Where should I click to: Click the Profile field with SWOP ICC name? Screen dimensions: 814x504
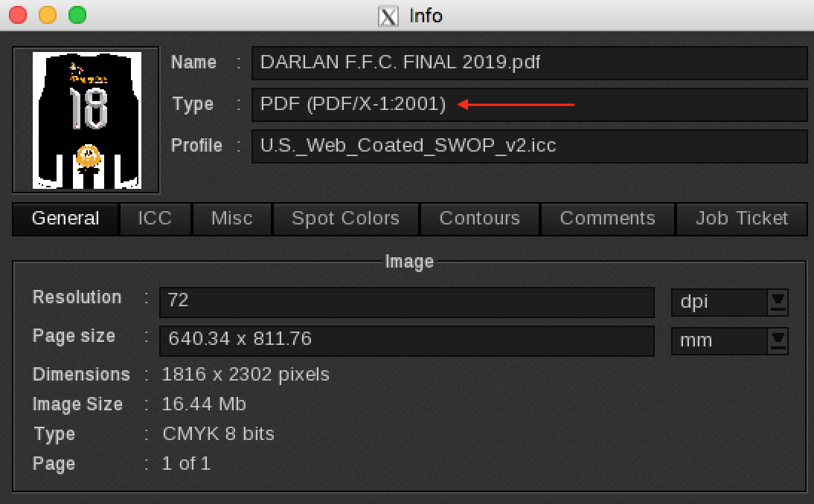click(528, 146)
